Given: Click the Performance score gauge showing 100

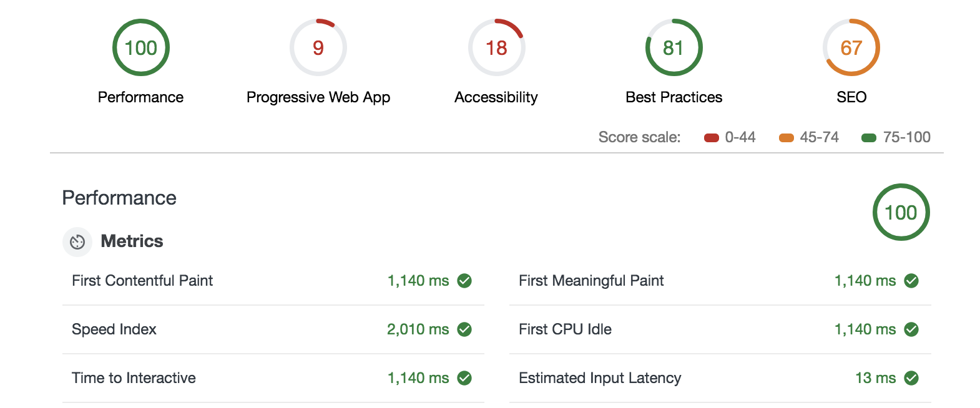Looking at the screenshot, I should pos(141,48).
